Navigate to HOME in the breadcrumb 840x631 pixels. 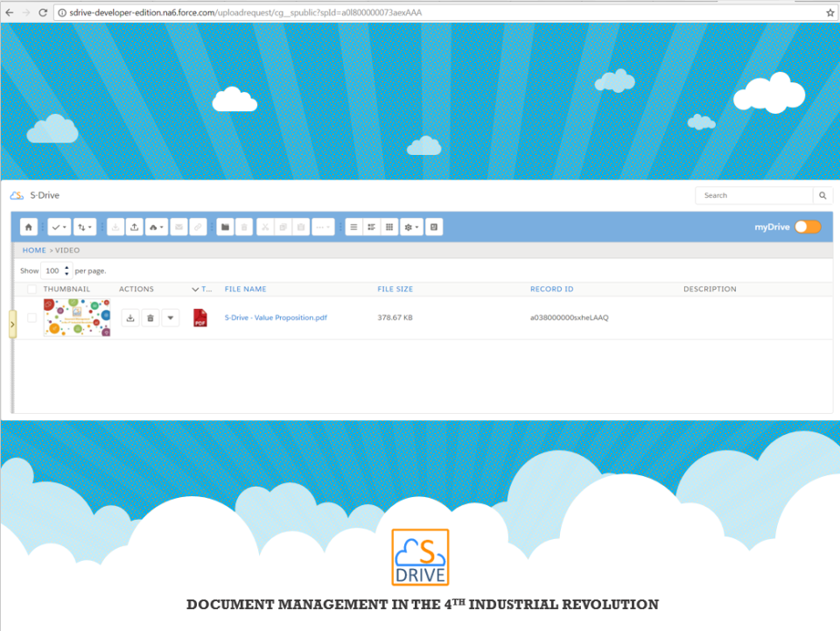33,250
